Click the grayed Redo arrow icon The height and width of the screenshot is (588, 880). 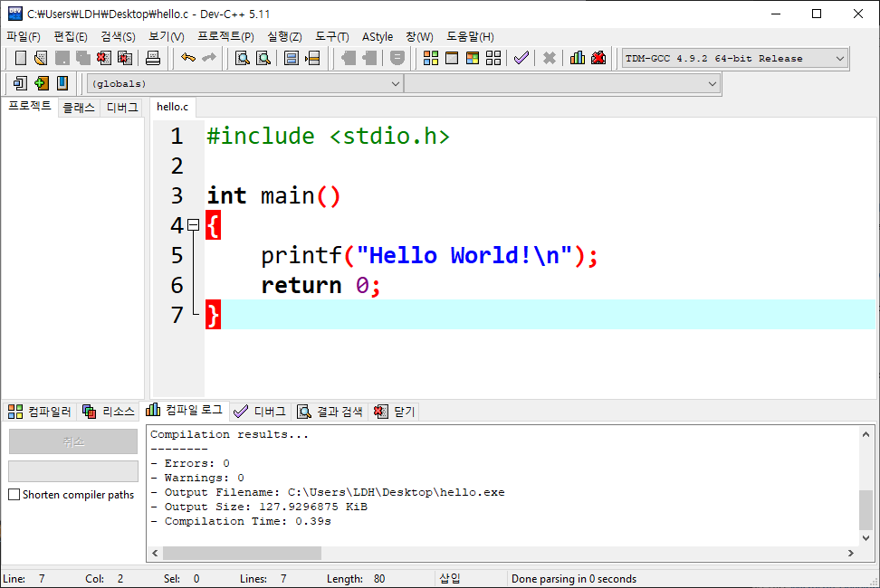209,58
